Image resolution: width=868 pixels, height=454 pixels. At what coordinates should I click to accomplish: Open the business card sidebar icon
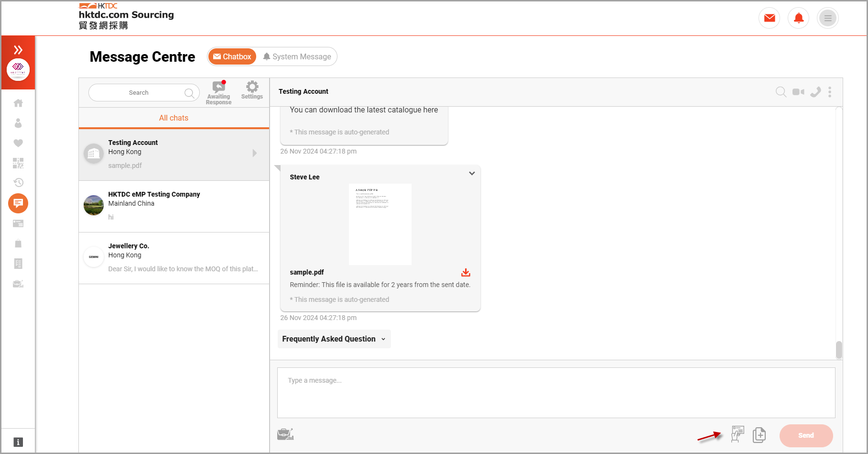click(x=18, y=223)
